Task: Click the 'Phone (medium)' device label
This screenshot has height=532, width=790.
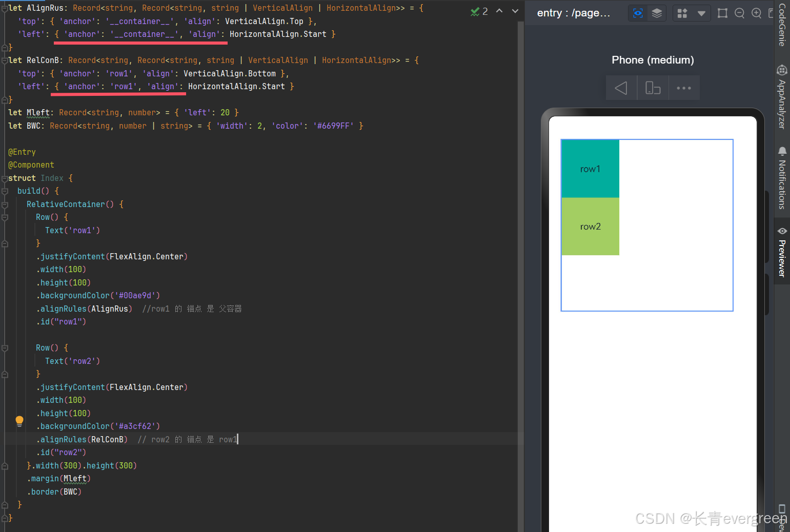Action: [x=653, y=60]
